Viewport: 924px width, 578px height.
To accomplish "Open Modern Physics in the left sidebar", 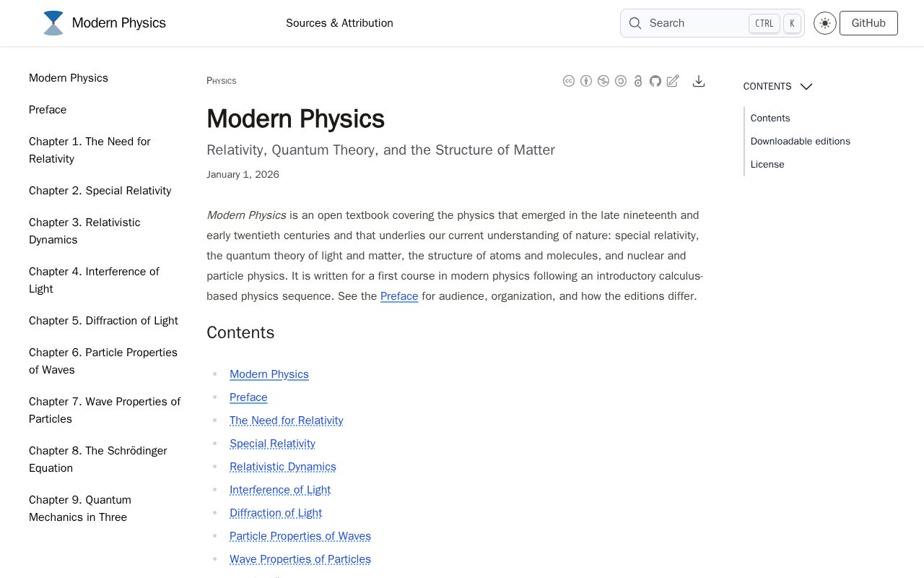I will 69,78.
